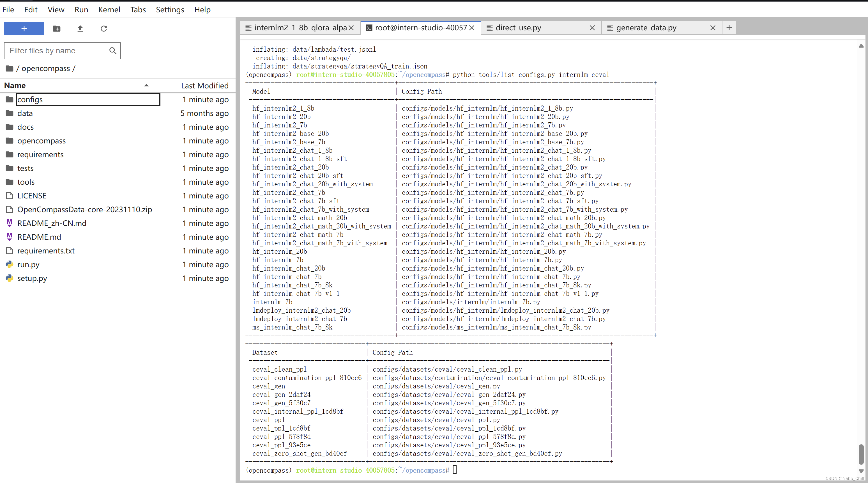This screenshot has width=868, height=483.
Task: Click the upload files icon
Action: click(80, 29)
